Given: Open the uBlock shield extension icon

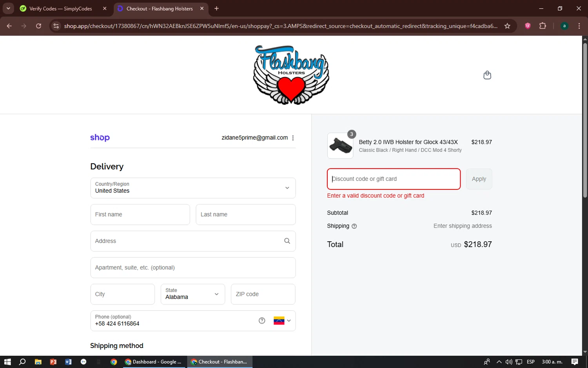Looking at the screenshot, I should click(528, 26).
